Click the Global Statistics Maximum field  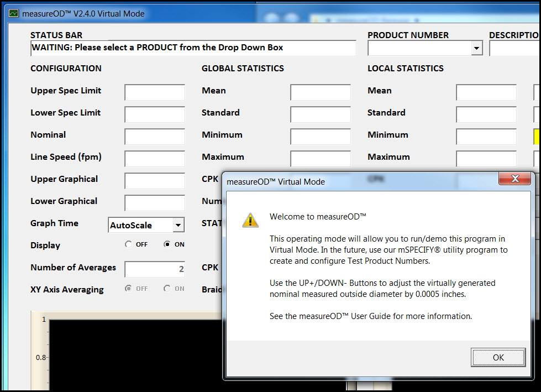(321, 159)
